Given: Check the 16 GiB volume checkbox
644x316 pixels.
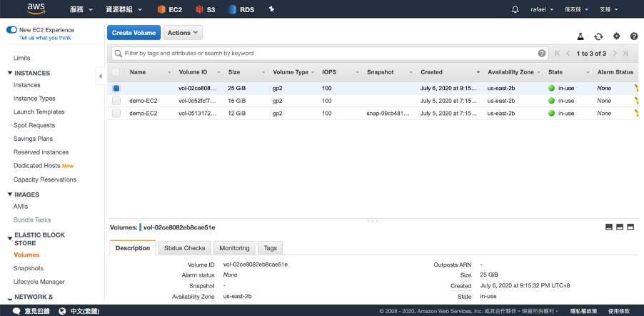Looking at the screenshot, I should 116,101.
